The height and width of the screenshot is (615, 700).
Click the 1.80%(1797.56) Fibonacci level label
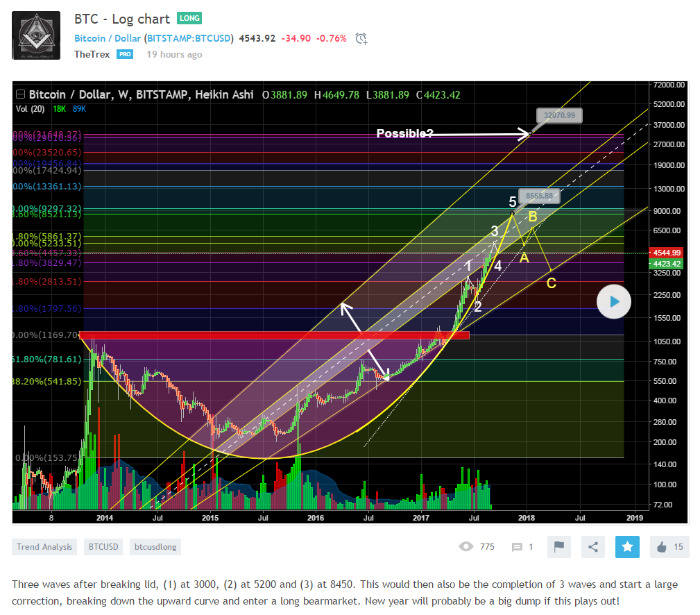click(47, 308)
